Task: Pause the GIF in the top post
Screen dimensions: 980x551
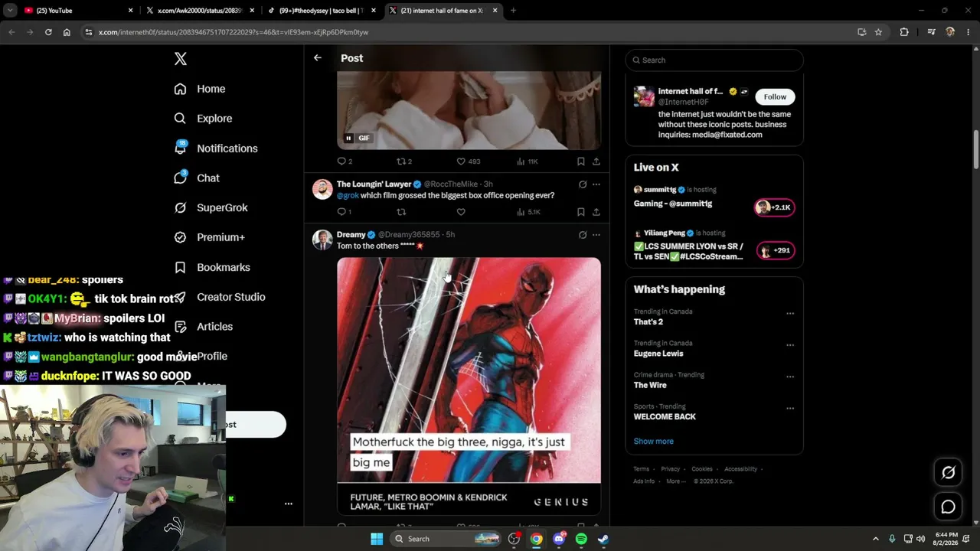Action: tap(348, 139)
